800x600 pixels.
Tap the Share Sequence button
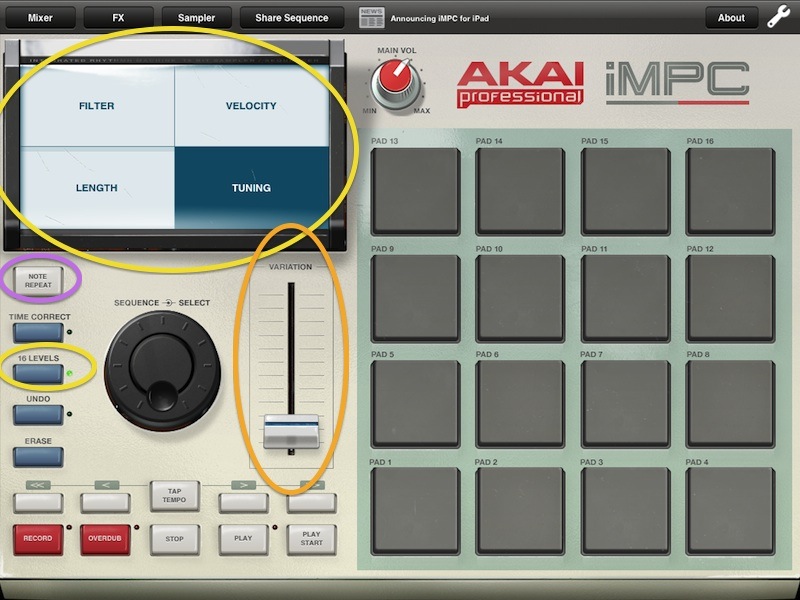tap(292, 18)
